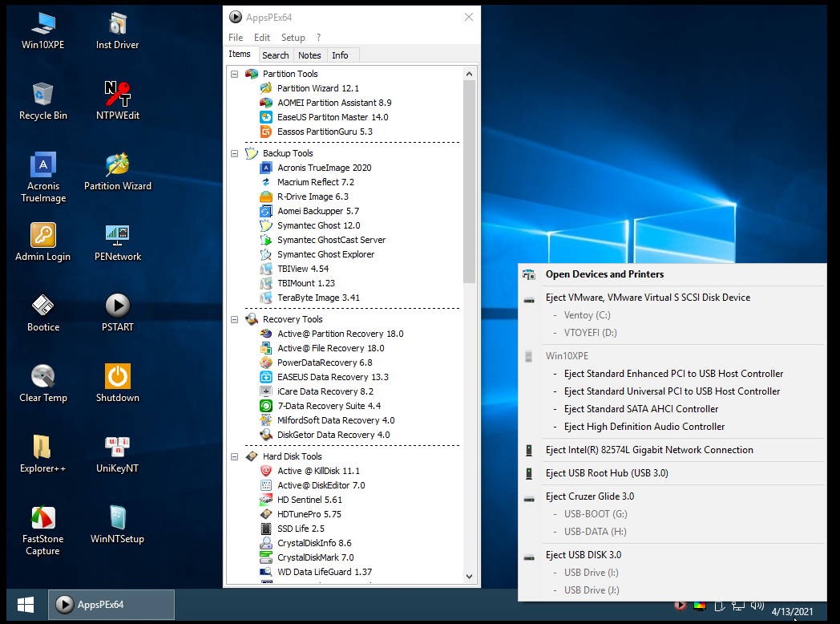Click the Shutdown desktop icon
Viewport: 840px width, 624px height.
point(117,384)
